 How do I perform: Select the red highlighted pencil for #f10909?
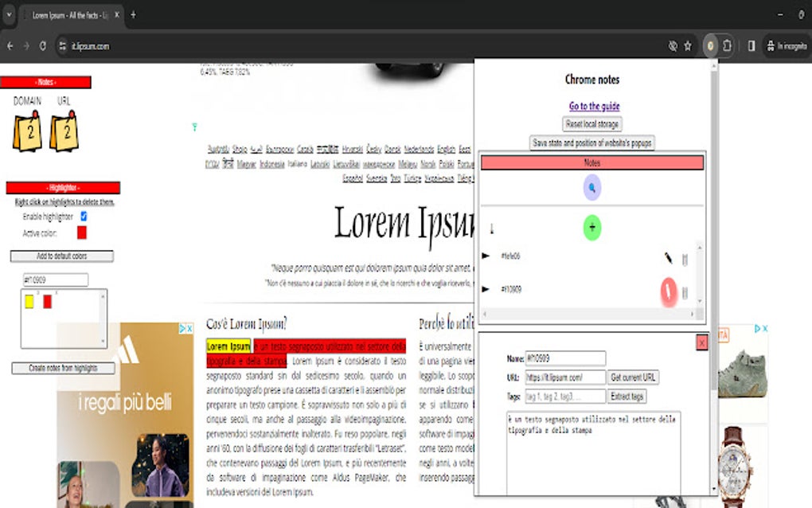(667, 291)
